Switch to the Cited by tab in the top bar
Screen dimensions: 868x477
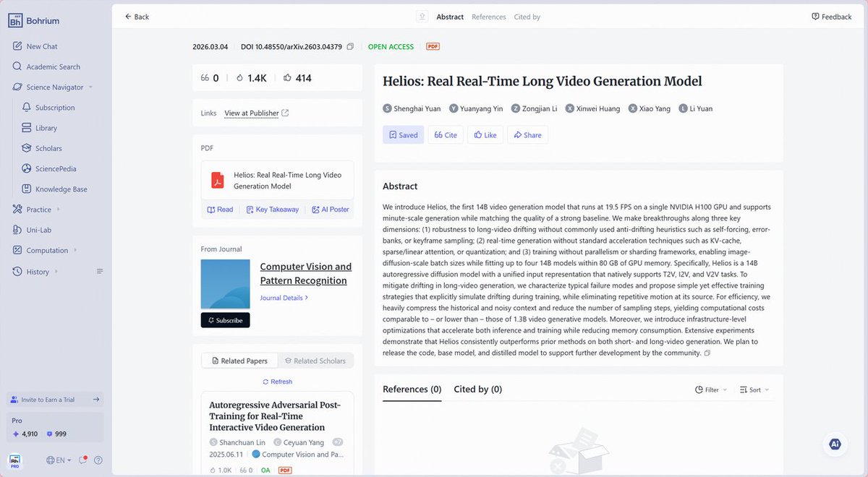(x=527, y=17)
